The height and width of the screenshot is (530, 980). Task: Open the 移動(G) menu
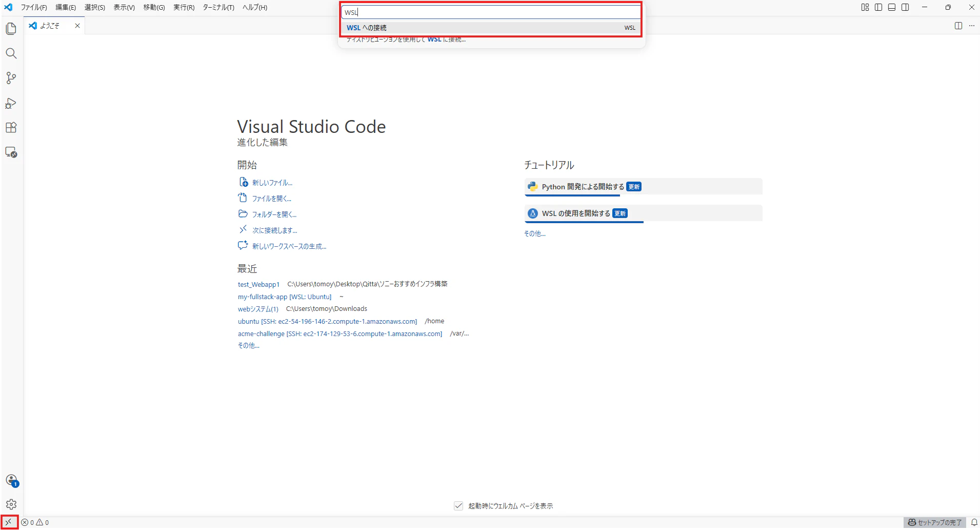[x=154, y=7]
